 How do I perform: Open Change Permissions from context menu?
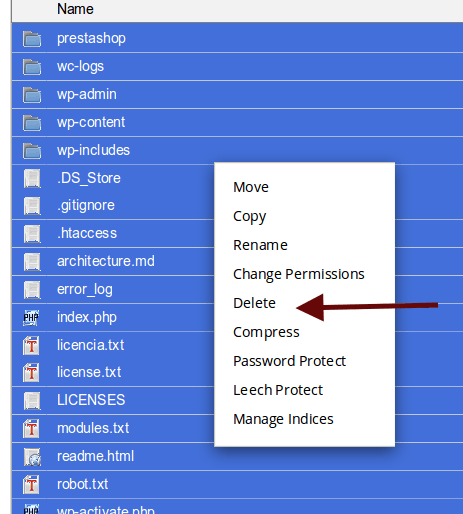point(299,275)
